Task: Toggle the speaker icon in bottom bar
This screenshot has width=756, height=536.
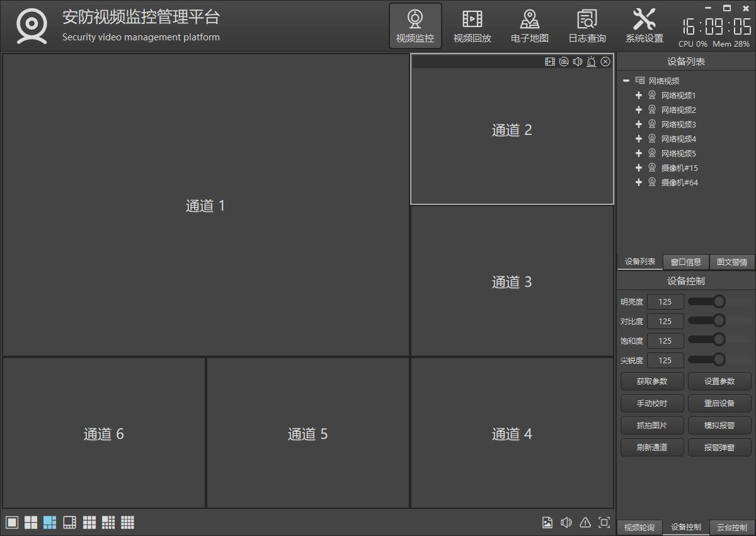Action: point(566,522)
